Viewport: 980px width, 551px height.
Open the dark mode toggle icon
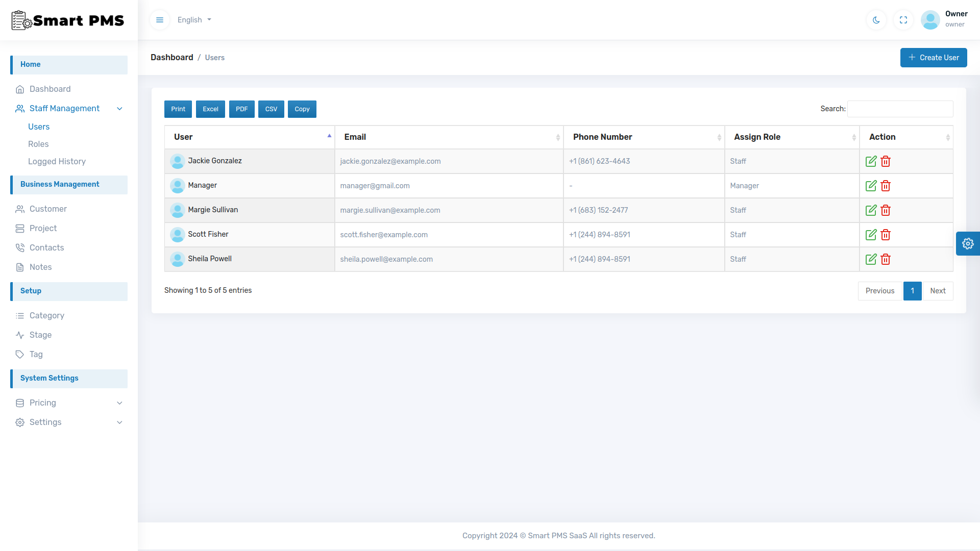[x=876, y=20]
